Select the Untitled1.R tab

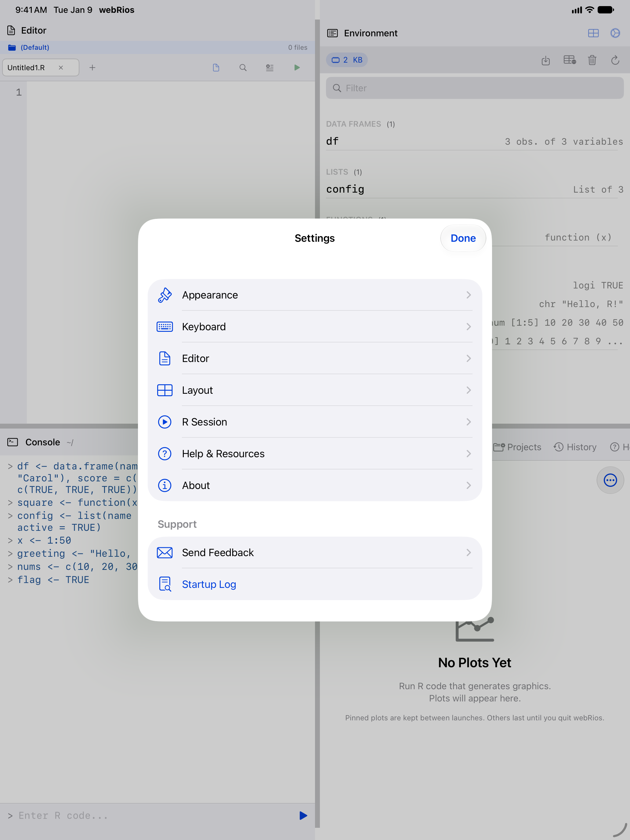(41, 67)
